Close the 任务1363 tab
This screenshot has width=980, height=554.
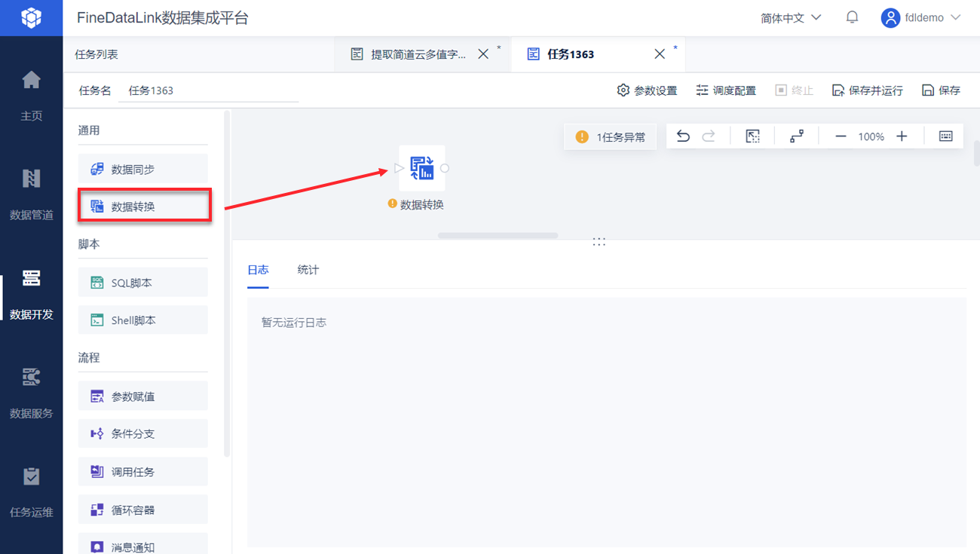pyautogui.click(x=660, y=54)
